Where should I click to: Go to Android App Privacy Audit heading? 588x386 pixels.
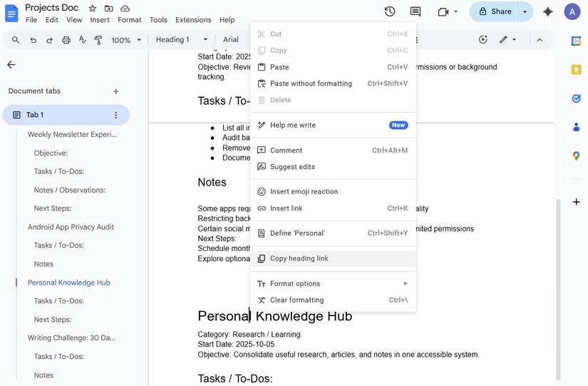pyautogui.click(x=71, y=227)
